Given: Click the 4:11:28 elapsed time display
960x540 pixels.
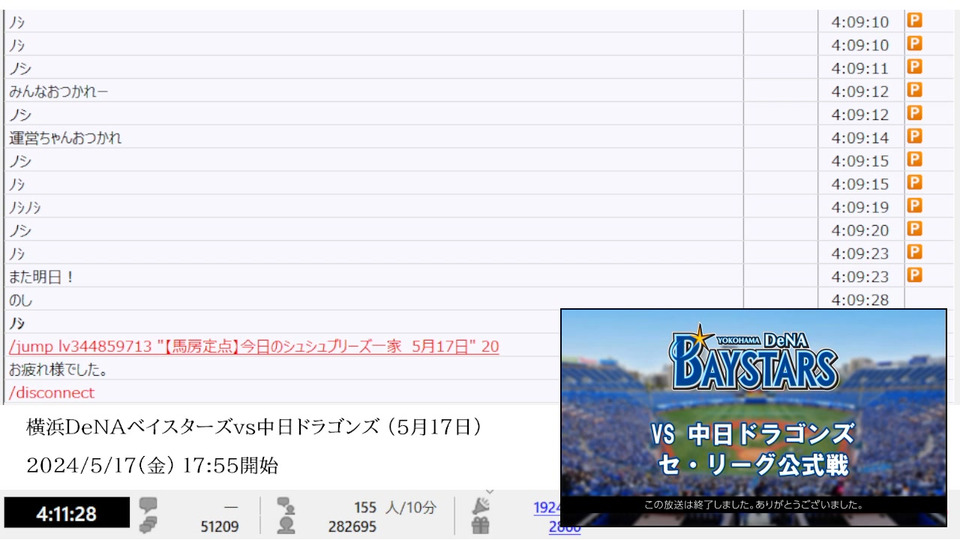Looking at the screenshot, I should [67, 513].
